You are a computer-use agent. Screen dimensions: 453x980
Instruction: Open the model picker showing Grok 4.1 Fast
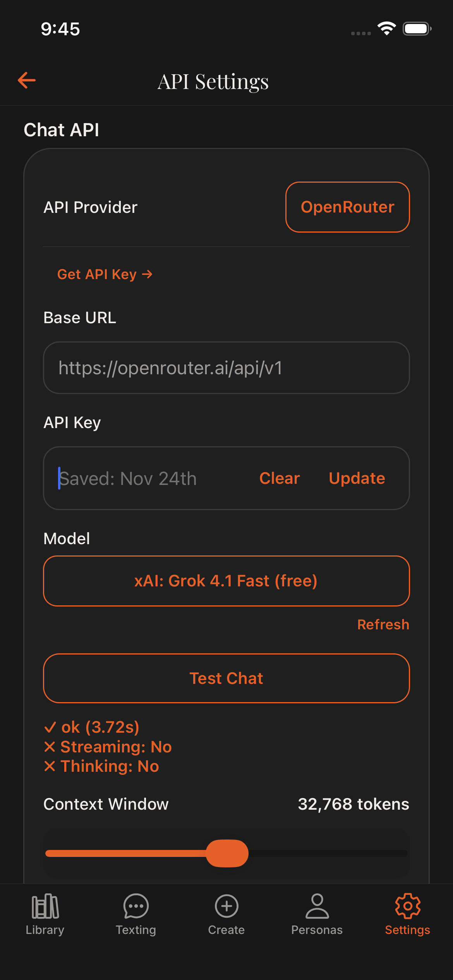(x=226, y=581)
